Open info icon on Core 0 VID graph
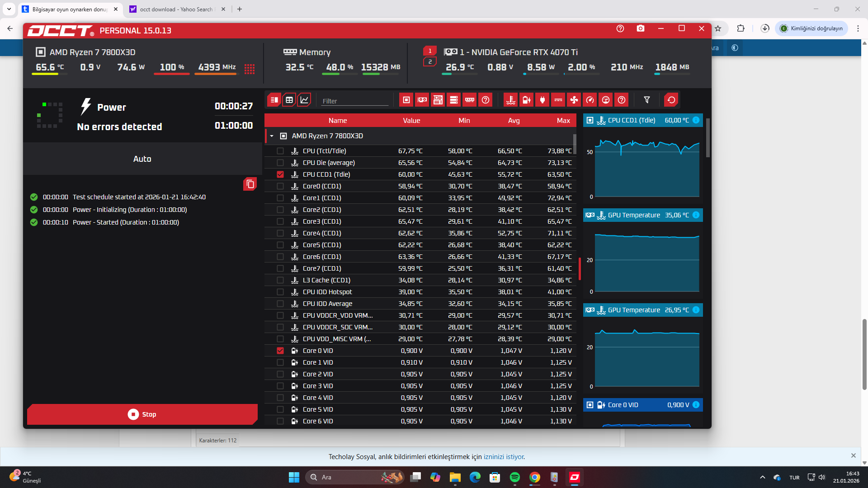Image resolution: width=868 pixels, height=488 pixels. 696,405
